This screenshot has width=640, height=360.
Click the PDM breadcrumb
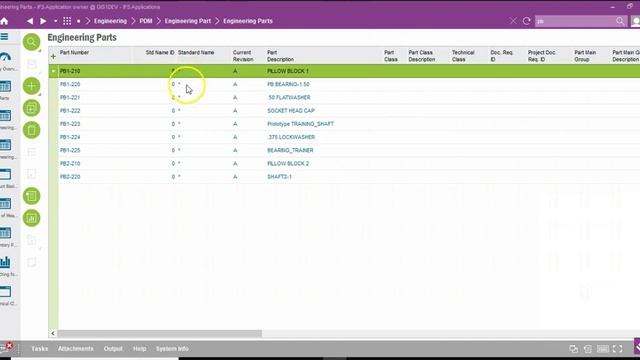[146, 21]
